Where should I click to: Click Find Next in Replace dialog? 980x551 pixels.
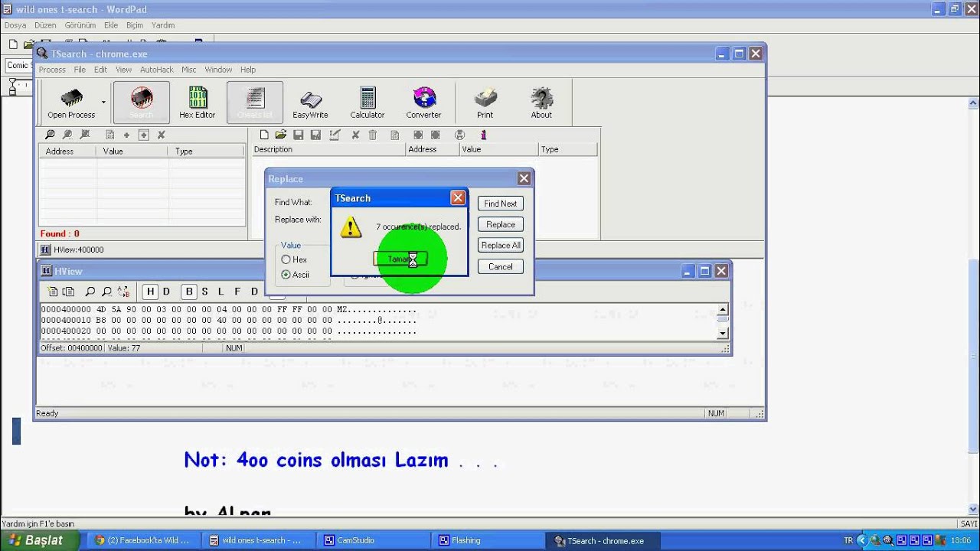[x=501, y=204]
